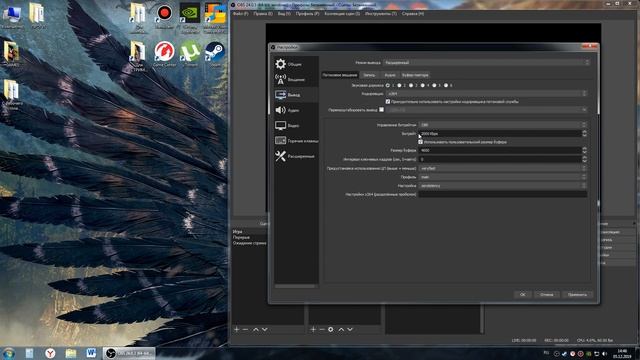Viewport: 640px width, 360px height.
Task: Toggle enforce streaming service encoder settings checkbox
Action: [x=388, y=102]
